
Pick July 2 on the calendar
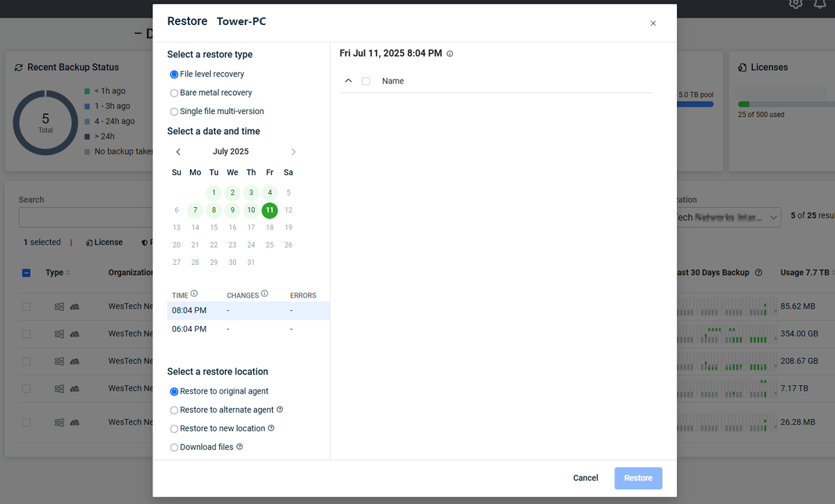point(232,193)
